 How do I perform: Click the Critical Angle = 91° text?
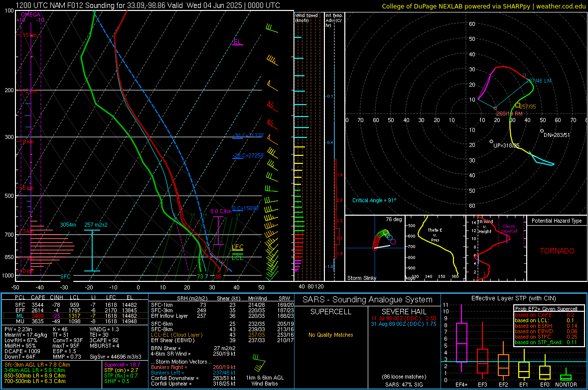(374, 200)
